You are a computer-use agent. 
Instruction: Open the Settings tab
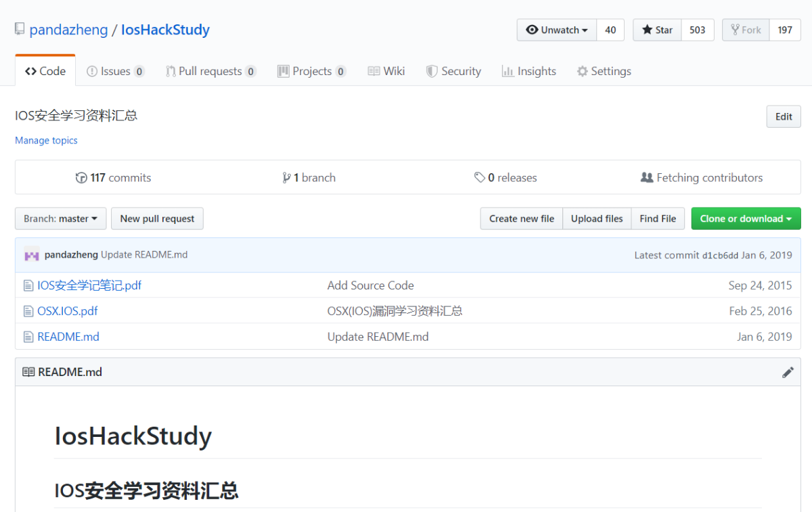[604, 71]
